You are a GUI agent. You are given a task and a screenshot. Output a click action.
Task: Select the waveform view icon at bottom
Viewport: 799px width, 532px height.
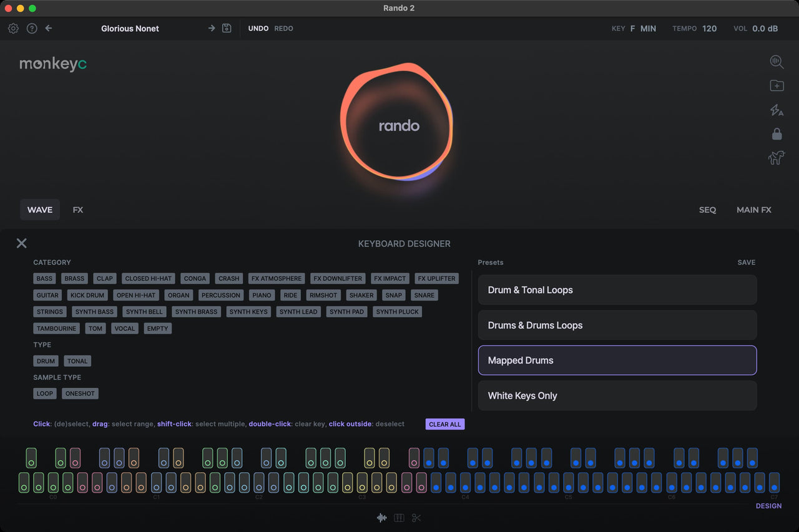click(381, 518)
